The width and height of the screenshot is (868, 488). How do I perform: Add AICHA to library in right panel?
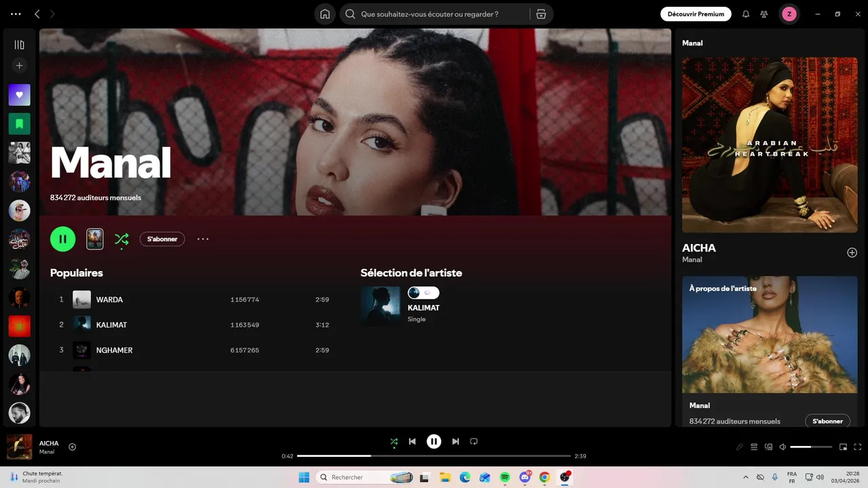coord(852,253)
